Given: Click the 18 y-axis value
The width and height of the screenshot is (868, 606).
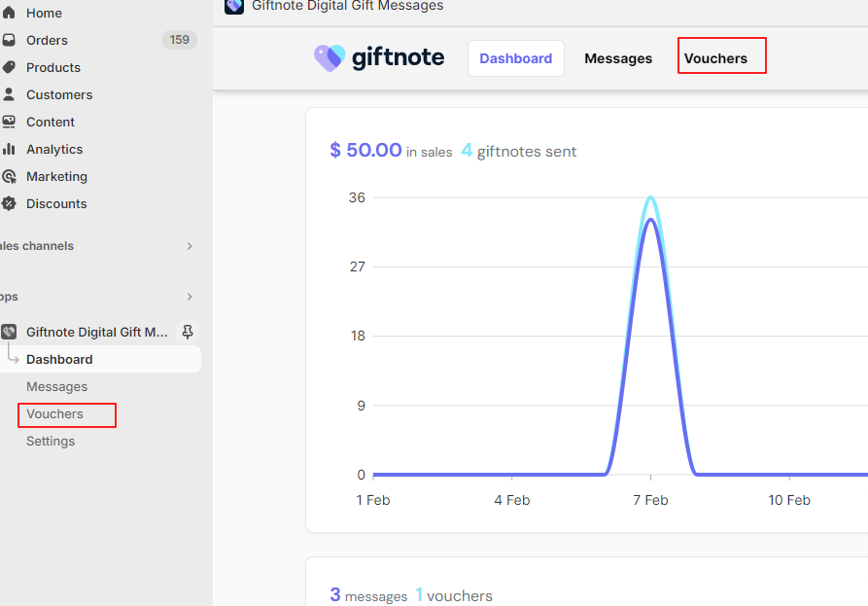Looking at the screenshot, I should 358,336.
